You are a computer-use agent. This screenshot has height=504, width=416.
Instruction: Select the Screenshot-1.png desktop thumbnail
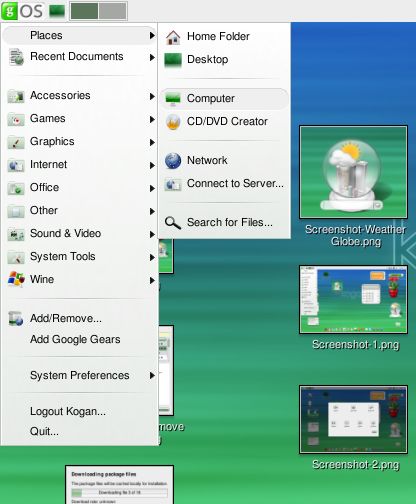(x=353, y=300)
